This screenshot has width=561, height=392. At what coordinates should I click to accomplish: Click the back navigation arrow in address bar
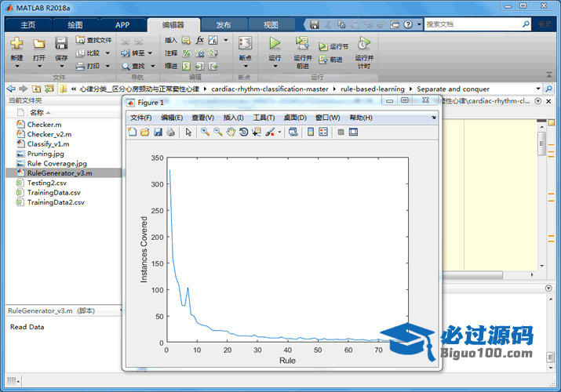11,89
